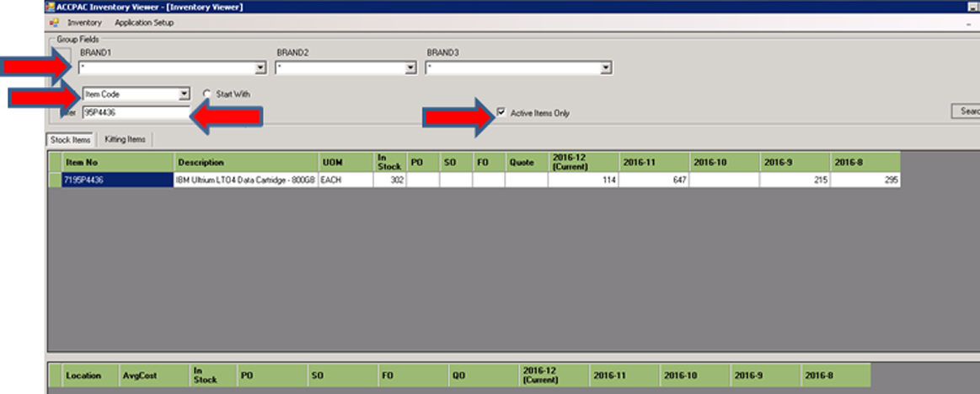Click the 2016-11 value 647
980x394 pixels.
point(655,180)
